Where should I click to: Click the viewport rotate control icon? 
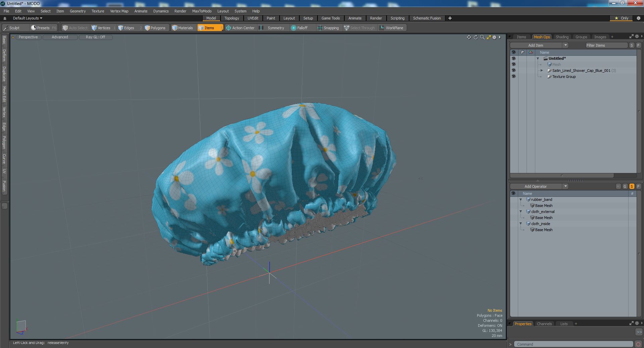[x=476, y=37]
